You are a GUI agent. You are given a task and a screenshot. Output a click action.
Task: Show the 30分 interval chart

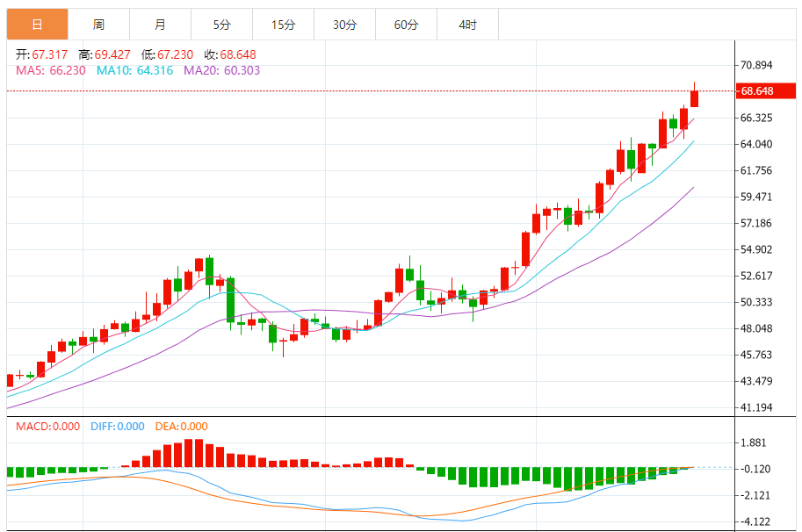coord(344,25)
